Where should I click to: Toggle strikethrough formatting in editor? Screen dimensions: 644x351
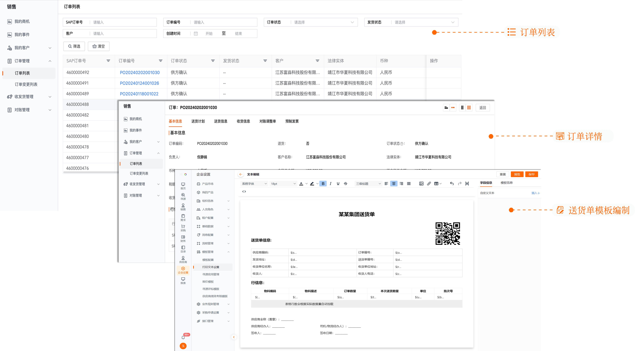click(x=346, y=184)
